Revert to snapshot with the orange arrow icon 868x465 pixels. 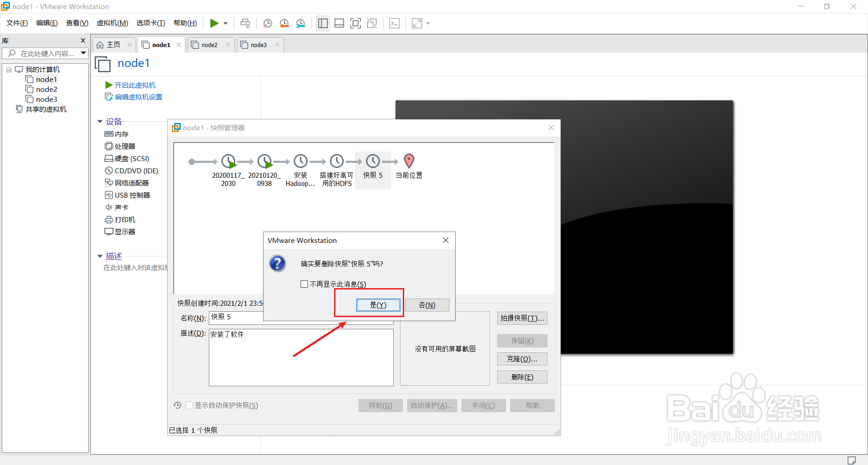pyautogui.click(x=284, y=23)
